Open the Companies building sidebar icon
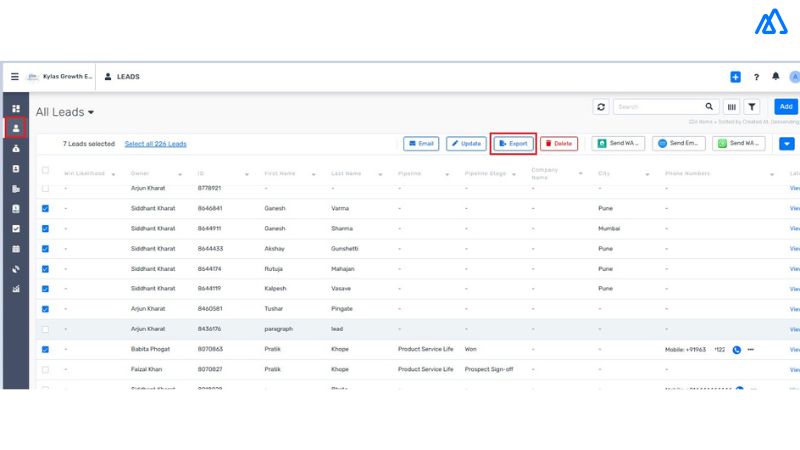The width and height of the screenshot is (800, 450). click(16, 189)
